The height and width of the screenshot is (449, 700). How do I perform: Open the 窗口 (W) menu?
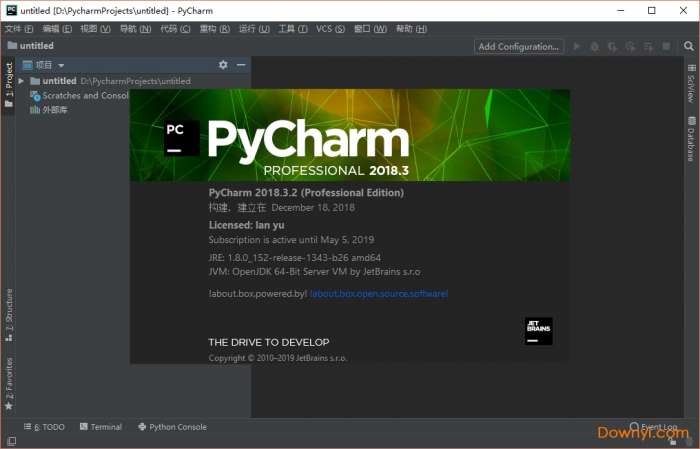[370, 29]
